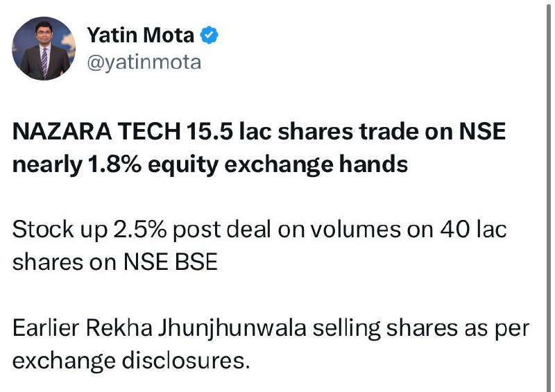Select the word NAZARA in headline

click(62, 131)
